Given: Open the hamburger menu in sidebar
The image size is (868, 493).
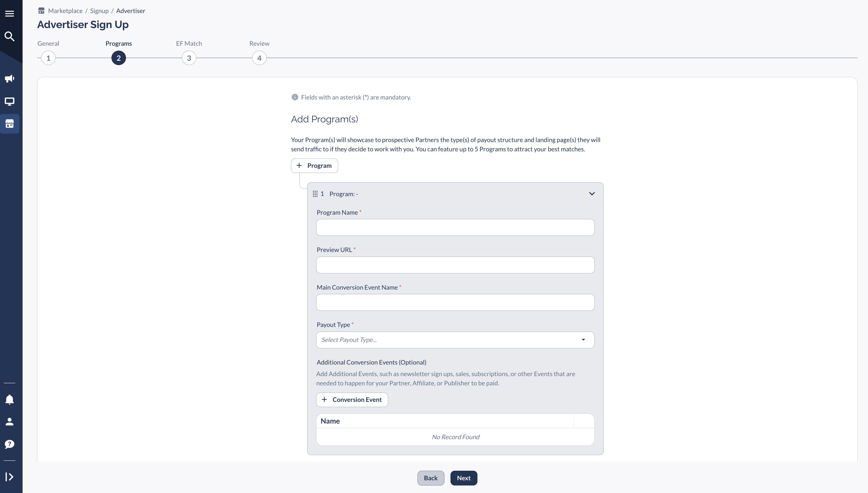Looking at the screenshot, I should [x=10, y=14].
